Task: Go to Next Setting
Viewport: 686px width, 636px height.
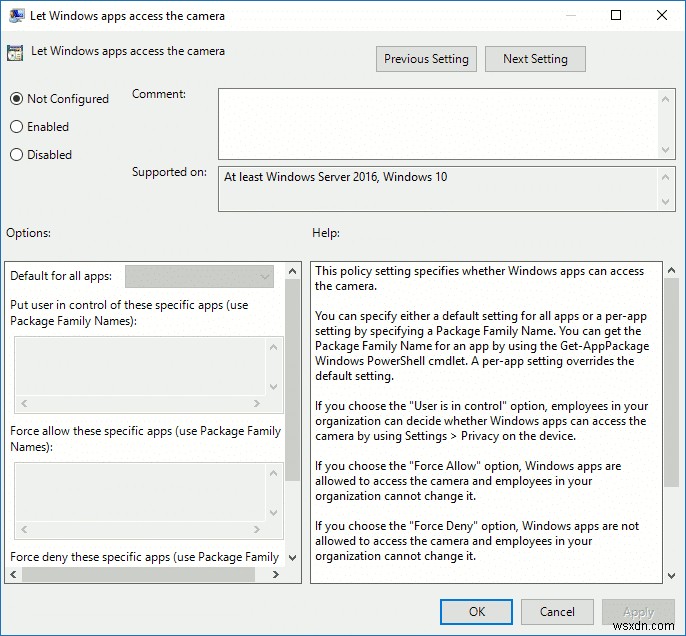Action: coord(535,59)
